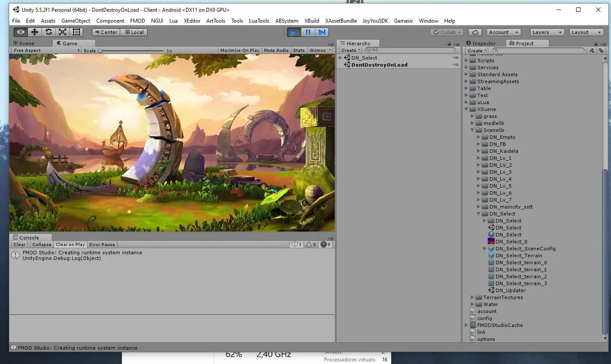The width and height of the screenshot is (611, 364).
Task: Select the Hierarchy tab
Action: pos(358,43)
